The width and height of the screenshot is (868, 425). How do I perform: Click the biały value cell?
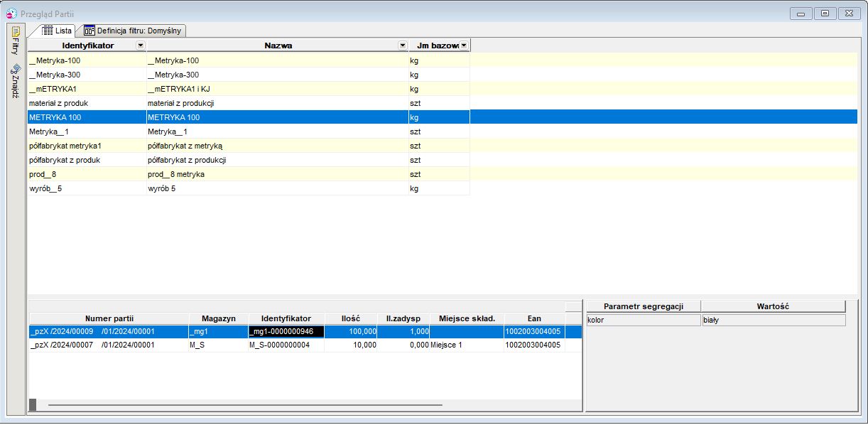(x=774, y=320)
